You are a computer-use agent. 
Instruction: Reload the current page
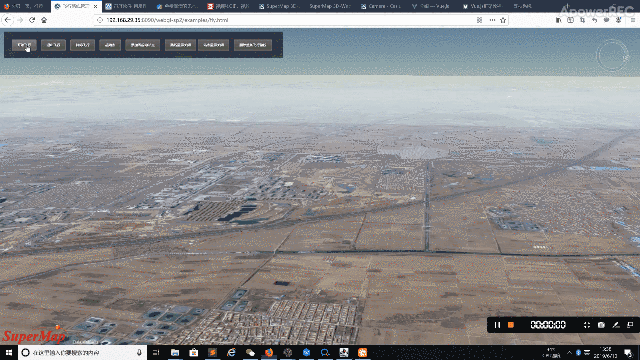pyautogui.click(x=32, y=20)
